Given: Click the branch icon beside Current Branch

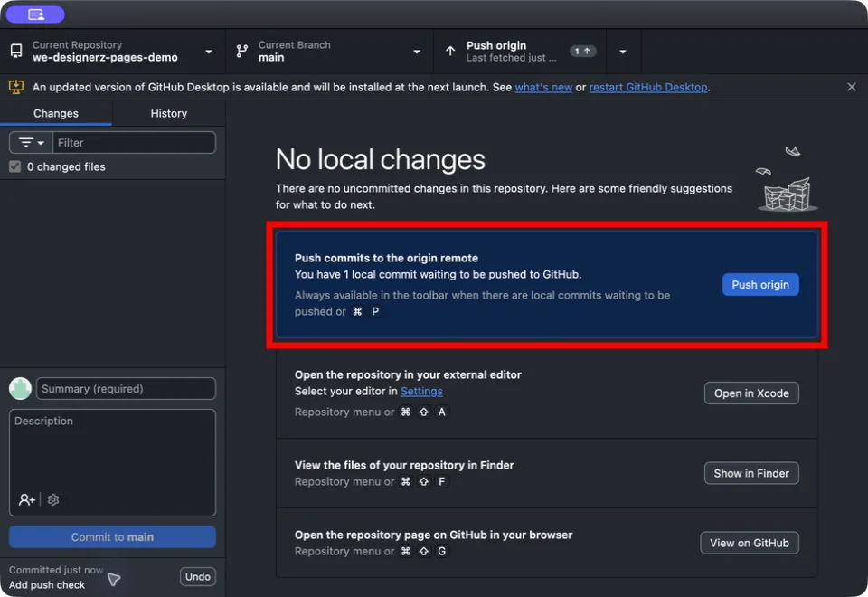Looking at the screenshot, I should pyautogui.click(x=242, y=51).
